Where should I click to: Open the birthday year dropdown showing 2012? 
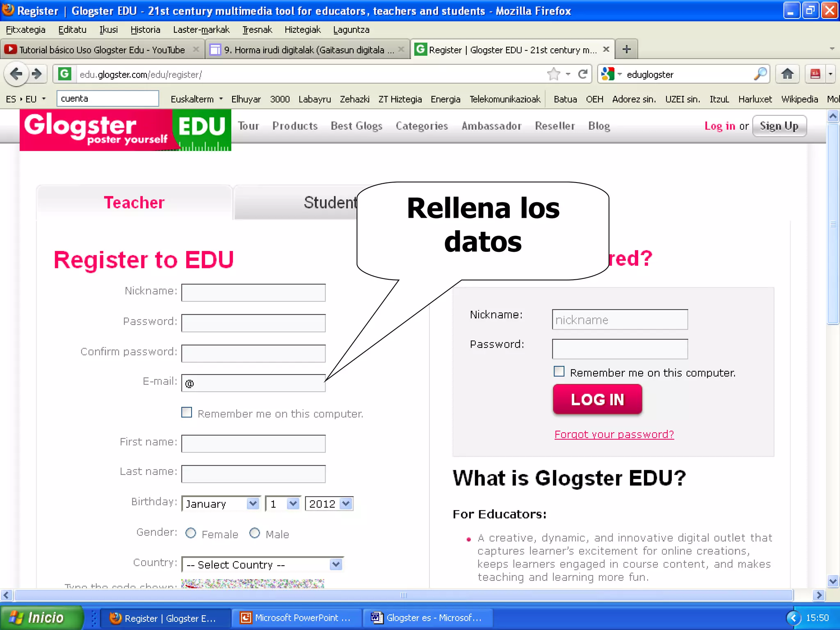(329, 503)
